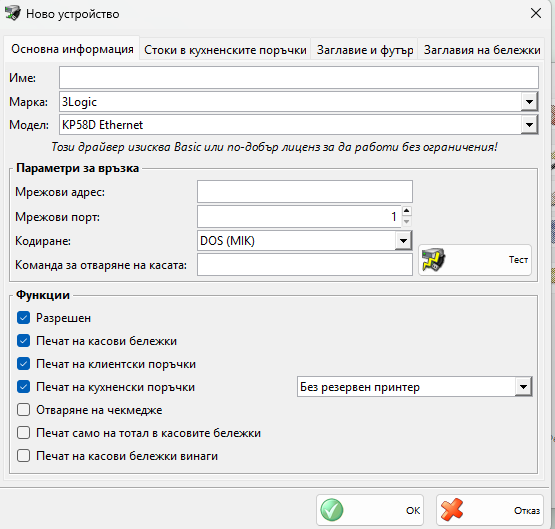Screen dimensions: 555x529
Task: Enable Отваряне на чекмедже option
Action: click(23, 410)
